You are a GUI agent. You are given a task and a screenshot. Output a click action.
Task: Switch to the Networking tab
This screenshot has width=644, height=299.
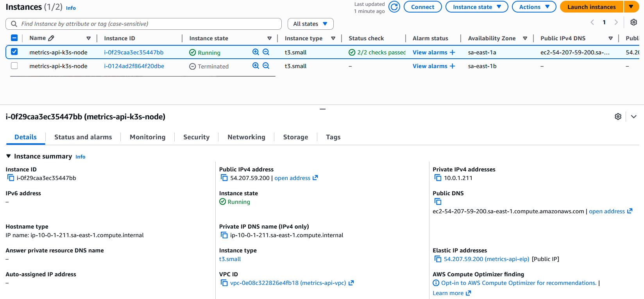[246, 137]
